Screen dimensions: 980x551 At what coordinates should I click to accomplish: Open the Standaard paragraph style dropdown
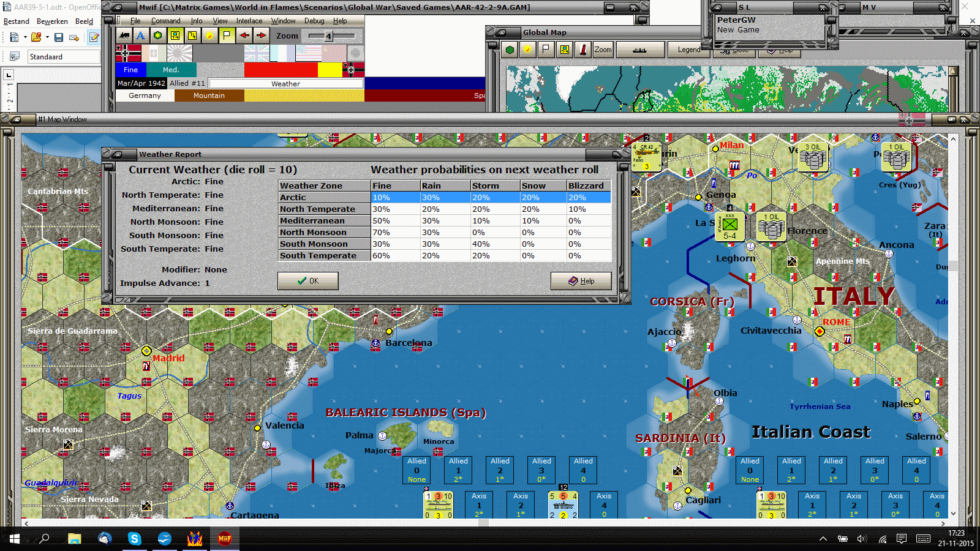tap(64, 57)
